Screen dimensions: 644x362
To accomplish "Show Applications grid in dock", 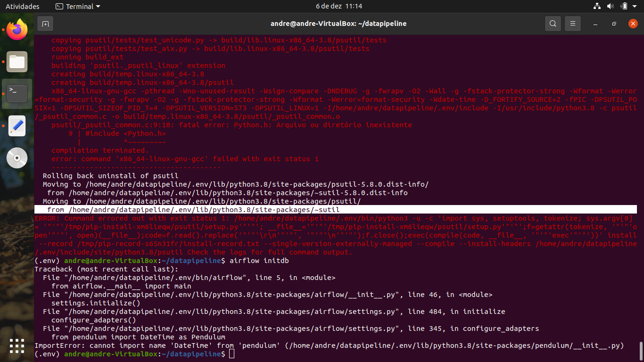I will pos(17,346).
